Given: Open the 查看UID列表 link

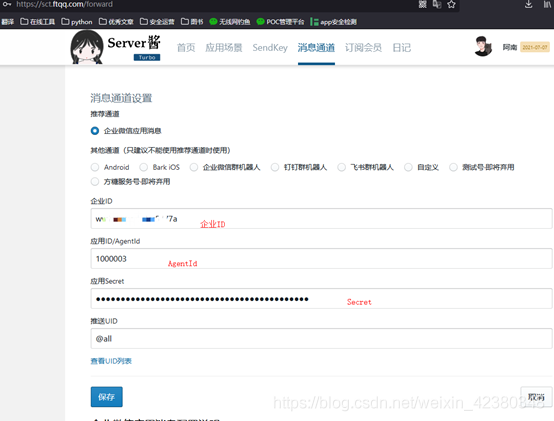Looking at the screenshot, I should (111, 361).
